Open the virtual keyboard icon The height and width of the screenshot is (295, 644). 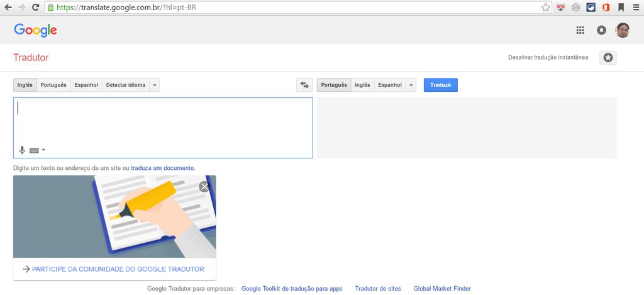(x=34, y=150)
